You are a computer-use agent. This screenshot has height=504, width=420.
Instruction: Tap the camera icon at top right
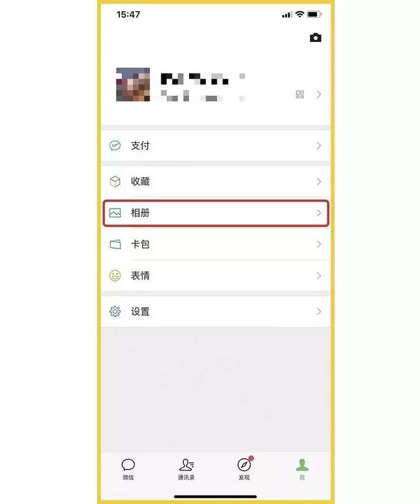tap(315, 37)
